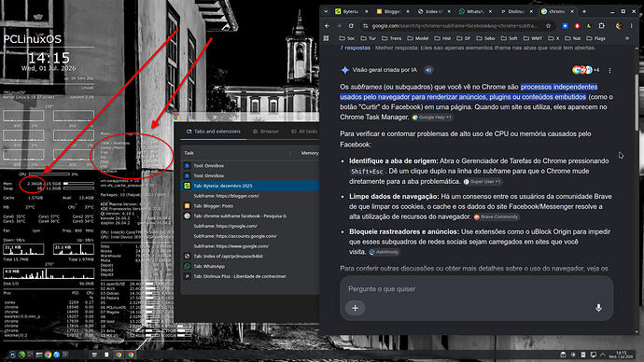Open the brightness tray icon
This screenshot has height=362, width=644.
click(x=573, y=355)
